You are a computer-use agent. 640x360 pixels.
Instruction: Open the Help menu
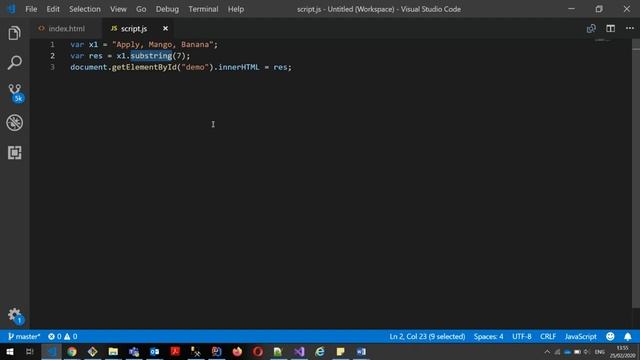(x=236, y=9)
